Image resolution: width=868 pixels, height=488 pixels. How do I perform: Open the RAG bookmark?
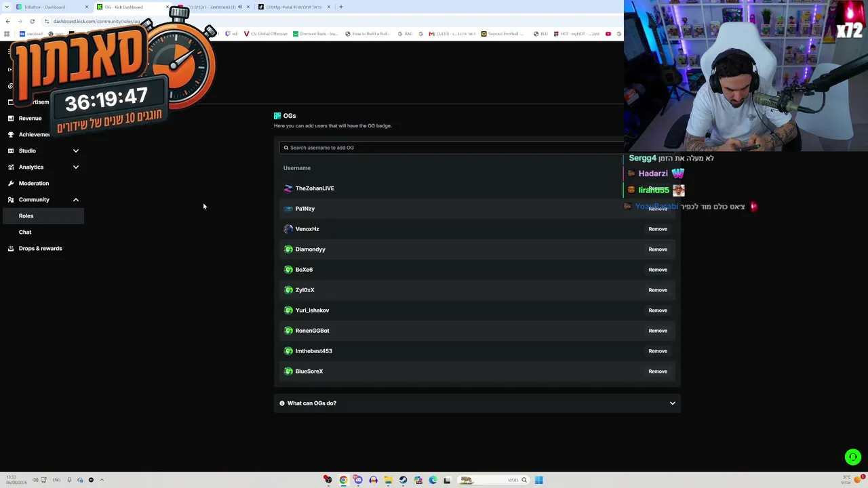pos(406,34)
